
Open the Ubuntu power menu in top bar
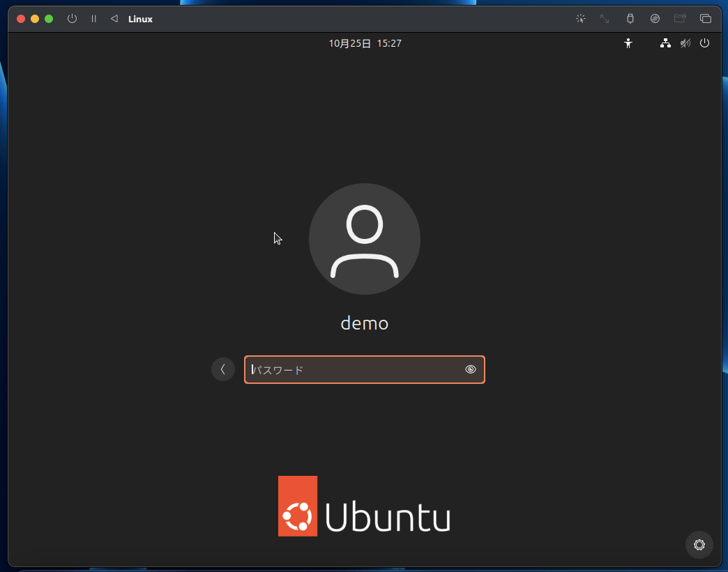[x=704, y=43]
